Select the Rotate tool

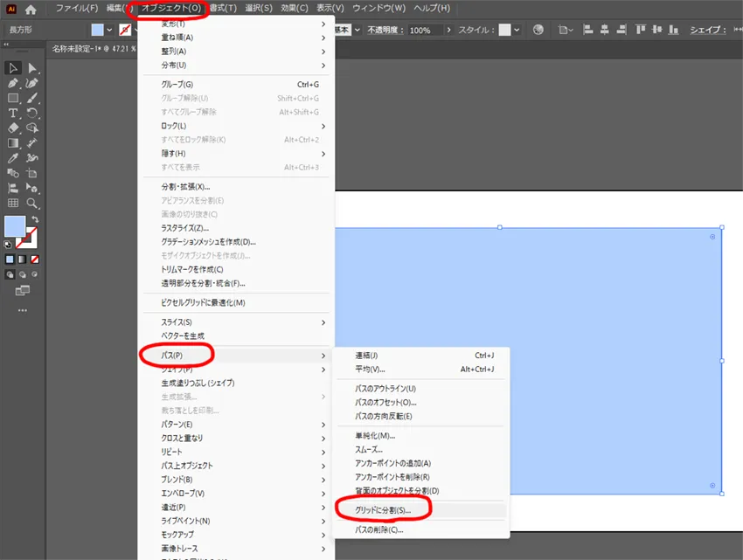coord(31,114)
